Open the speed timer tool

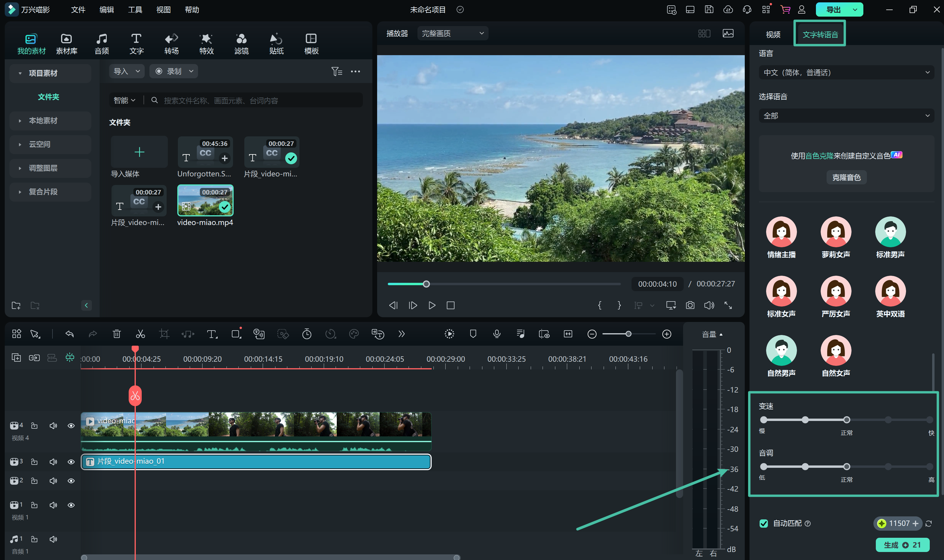pyautogui.click(x=307, y=334)
